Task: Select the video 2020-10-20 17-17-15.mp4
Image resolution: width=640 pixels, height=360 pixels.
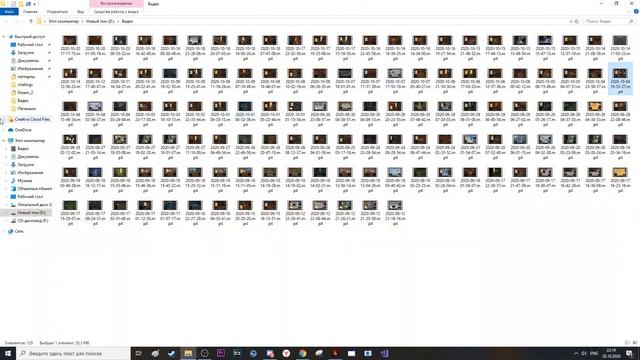Action: pos(70,48)
